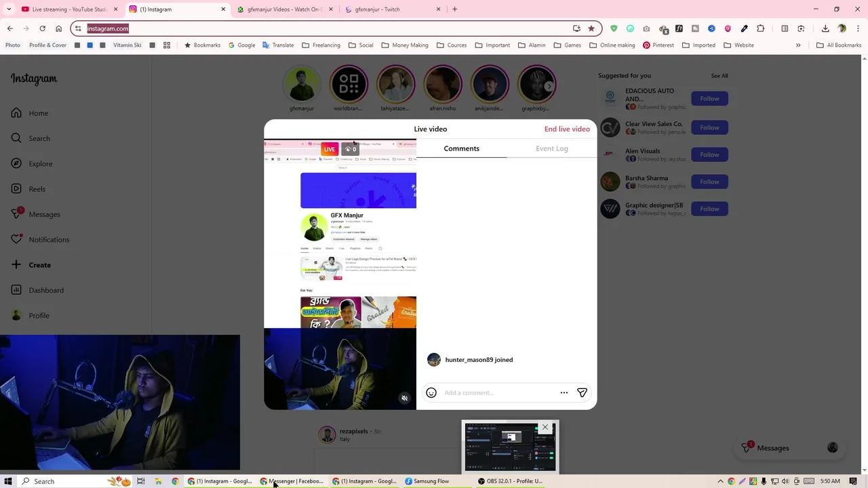Open hunter_mason89's avatar in comments

(x=434, y=360)
